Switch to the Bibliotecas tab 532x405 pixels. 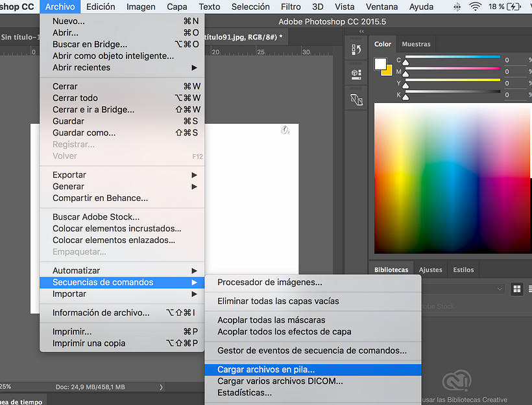click(x=391, y=270)
